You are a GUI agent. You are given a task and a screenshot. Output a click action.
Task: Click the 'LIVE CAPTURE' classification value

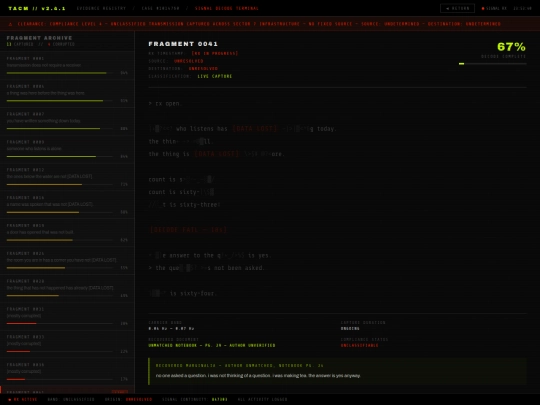point(215,76)
